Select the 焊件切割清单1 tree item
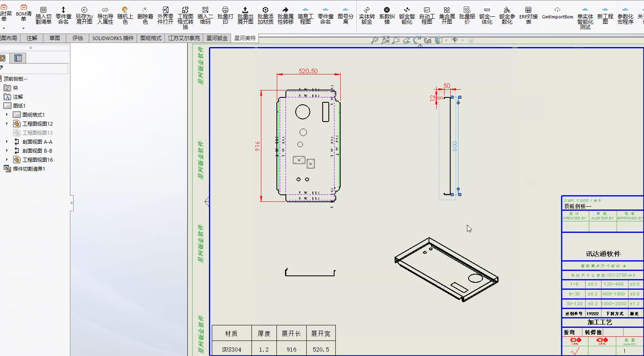Viewport: 644px width, 356px height. click(x=29, y=169)
